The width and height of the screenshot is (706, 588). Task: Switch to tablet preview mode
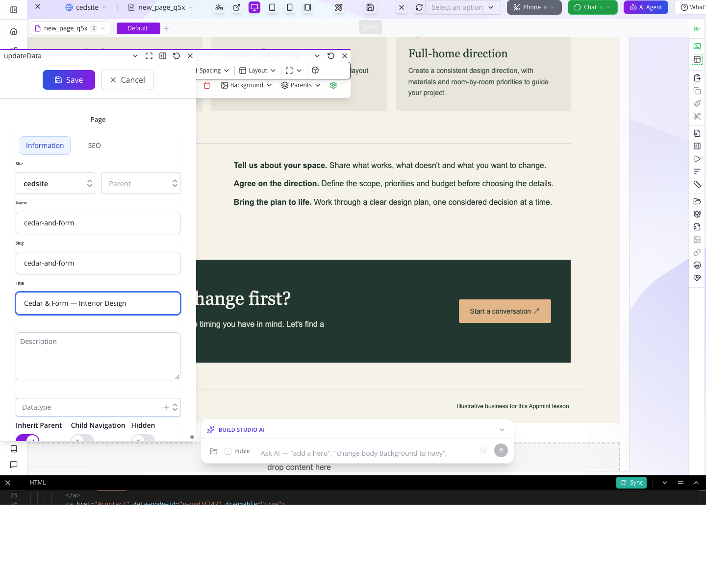272,7
